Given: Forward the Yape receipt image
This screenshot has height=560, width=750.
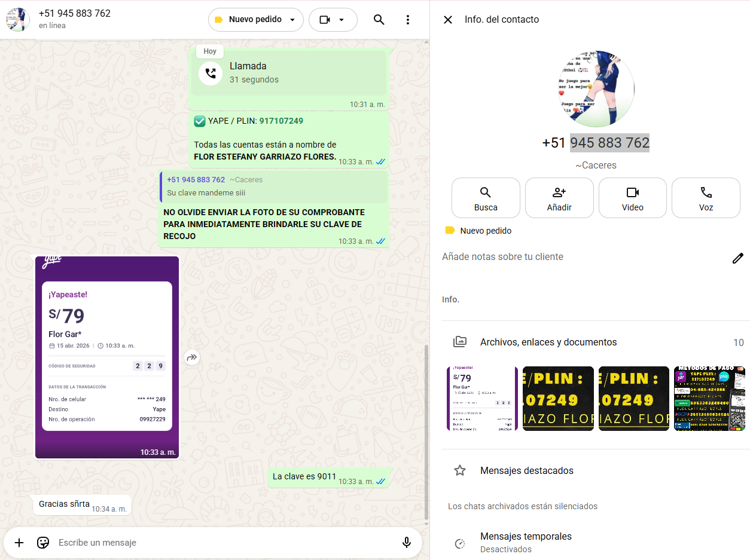Looking at the screenshot, I should pyautogui.click(x=191, y=357).
